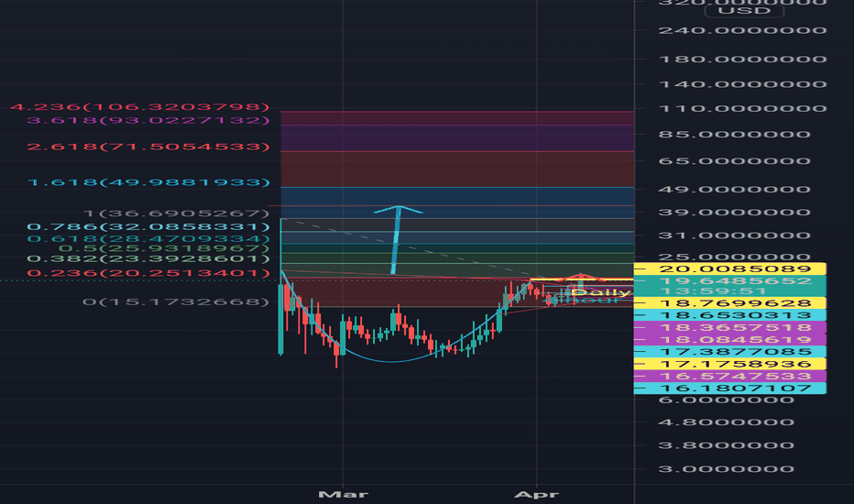Image resolution: width=854 pixels, height=504 pixels.
Task: Click the 110.0000000 price axis label
Action: coord(743,109)
